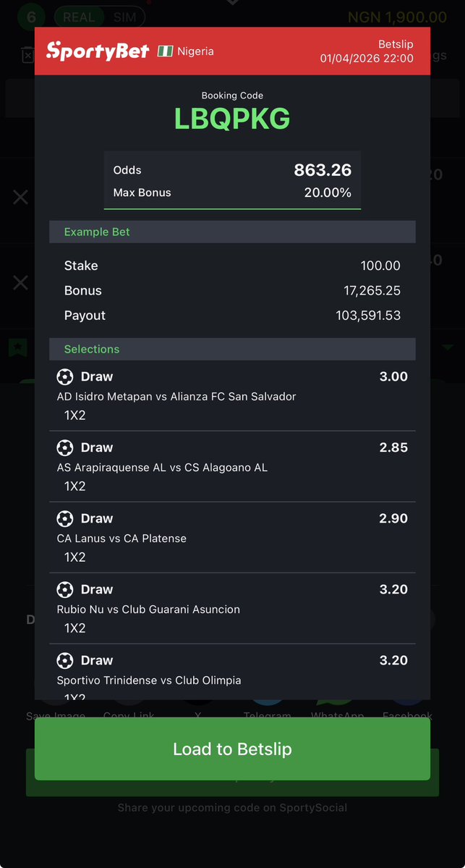Click booking code LBQPKG
Viewport: 465px width, 868px height.
pos(232,118)
